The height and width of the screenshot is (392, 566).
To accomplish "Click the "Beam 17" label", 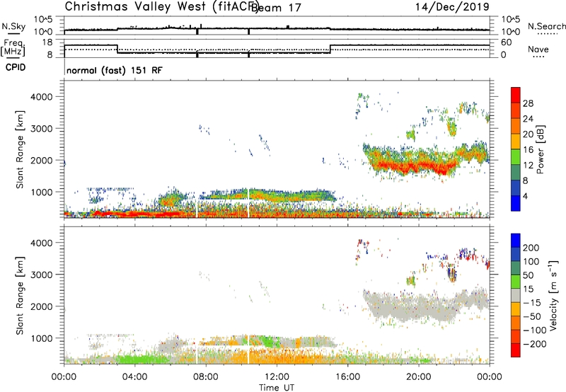I will [x=276, y=8].
